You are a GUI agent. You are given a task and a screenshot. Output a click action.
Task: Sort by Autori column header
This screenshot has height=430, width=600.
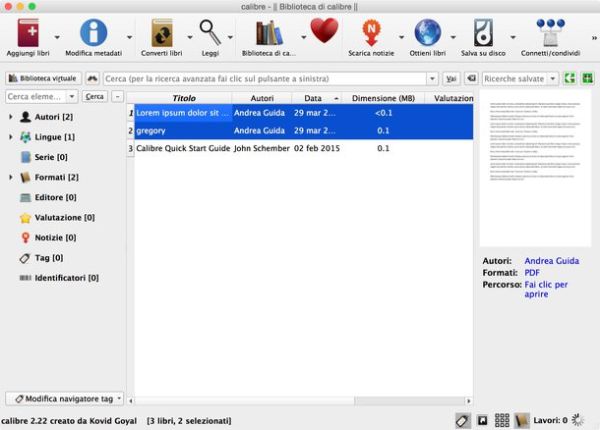tap(262, 98)
